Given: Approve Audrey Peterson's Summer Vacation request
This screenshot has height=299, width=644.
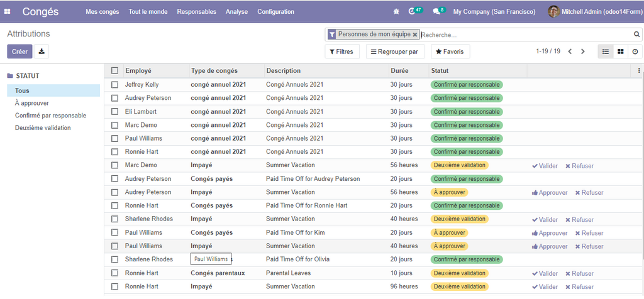Looking at the screenshot, I should click(550, 193).
